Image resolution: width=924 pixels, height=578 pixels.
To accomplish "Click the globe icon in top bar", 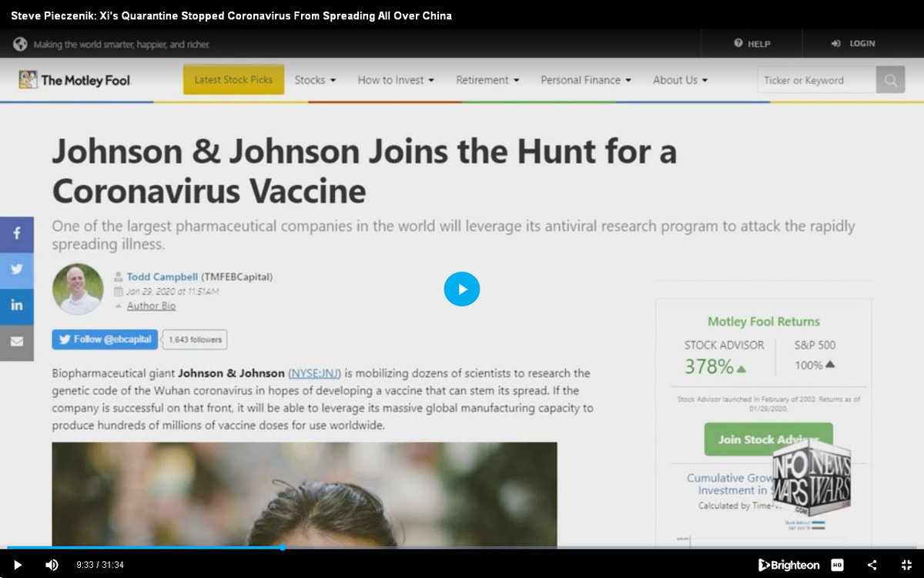I will coord(20,44).
